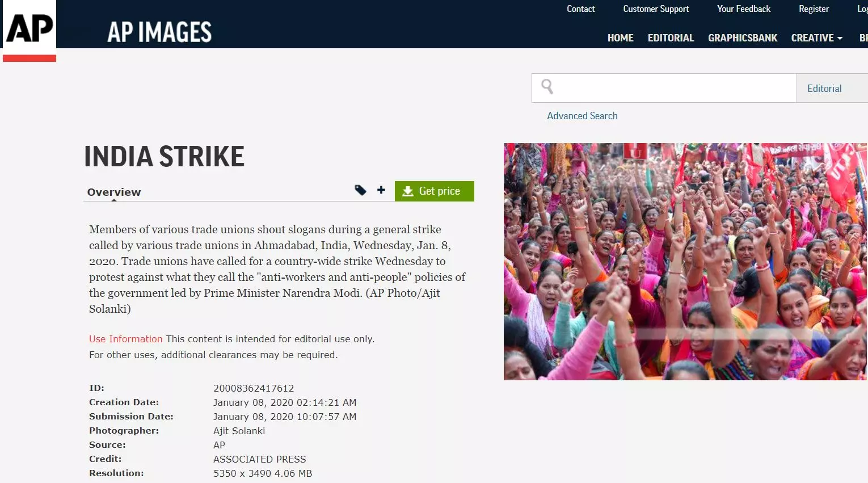
Task: Click the Use Information red link
Action: click(125, 339)
